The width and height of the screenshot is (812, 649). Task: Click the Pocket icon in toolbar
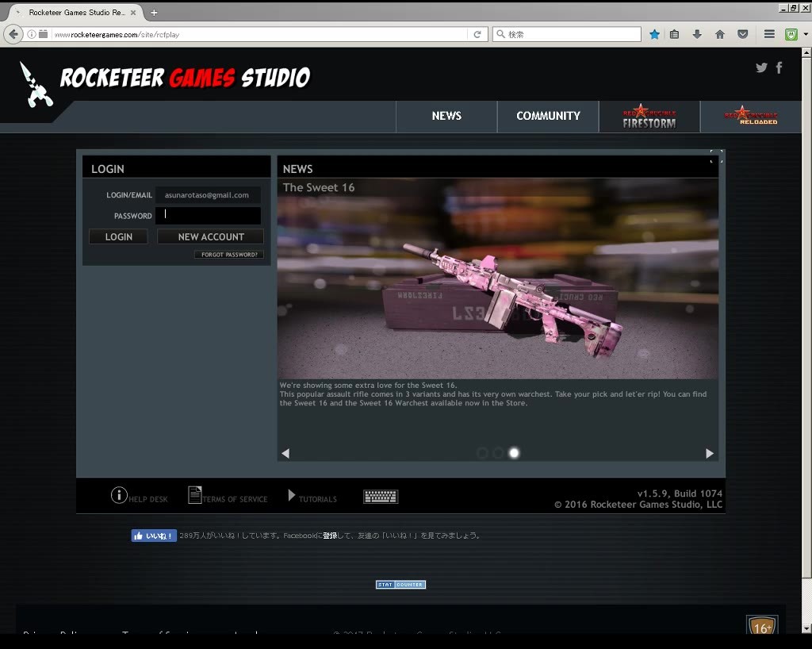[x=742, y=34]
